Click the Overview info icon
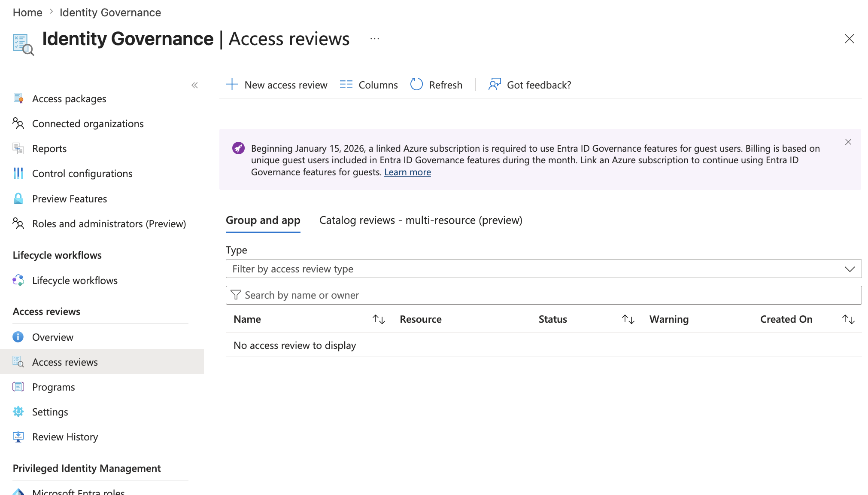The image size is (868, 495). click(x=18, y=337)
